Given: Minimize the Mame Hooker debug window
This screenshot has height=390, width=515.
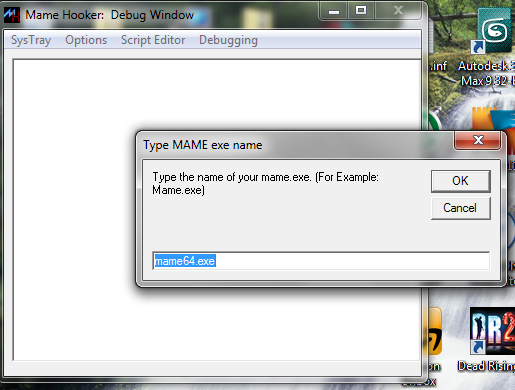Looking at the screenshot, I should coord(334,11).
